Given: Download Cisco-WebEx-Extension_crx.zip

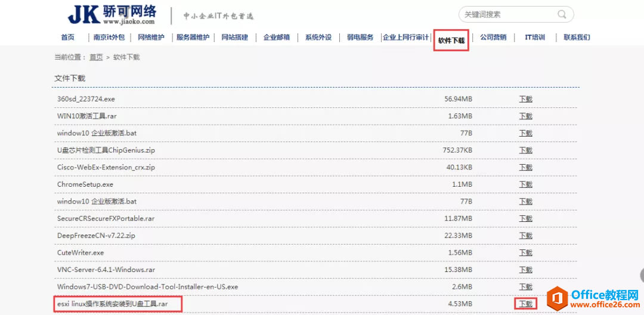Looking at the screenshot, I should [526, 167].
